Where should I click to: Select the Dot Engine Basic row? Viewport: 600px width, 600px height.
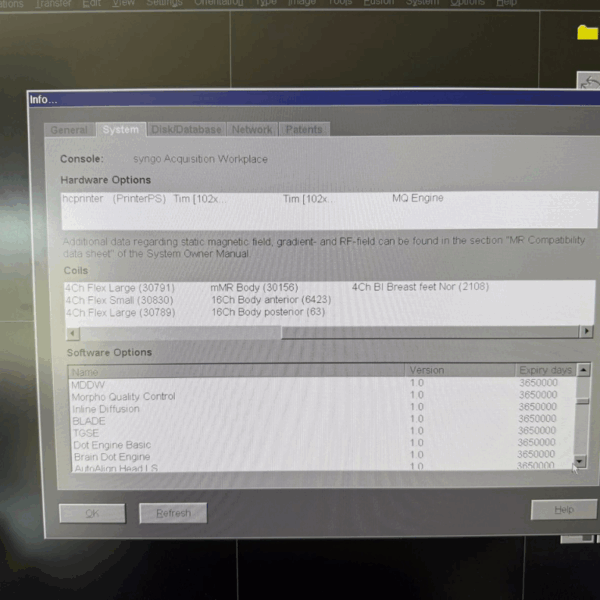pyautogui.click(x=322, y=444)
